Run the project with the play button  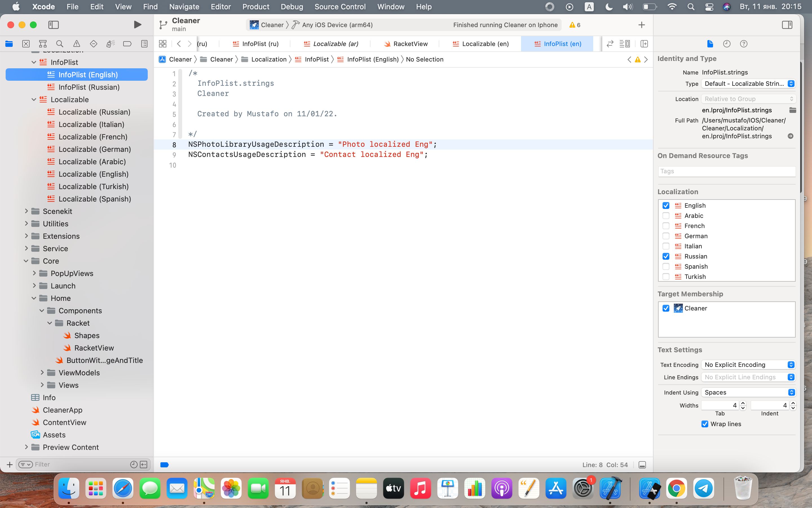pyautogui.click(x=137, y=25)
